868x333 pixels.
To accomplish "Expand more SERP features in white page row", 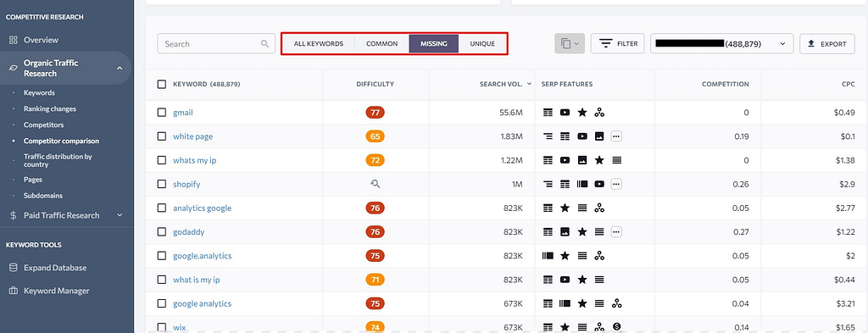I will pyautogui.click(x=616, y=136).
